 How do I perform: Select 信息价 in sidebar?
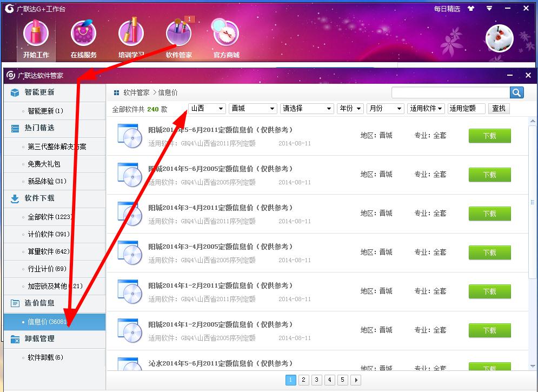tap(55, 322)
